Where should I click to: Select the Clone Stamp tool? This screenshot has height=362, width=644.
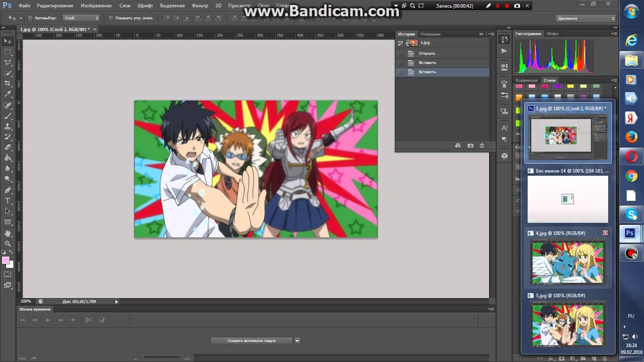pyautogui.click(x=8, y=126)
